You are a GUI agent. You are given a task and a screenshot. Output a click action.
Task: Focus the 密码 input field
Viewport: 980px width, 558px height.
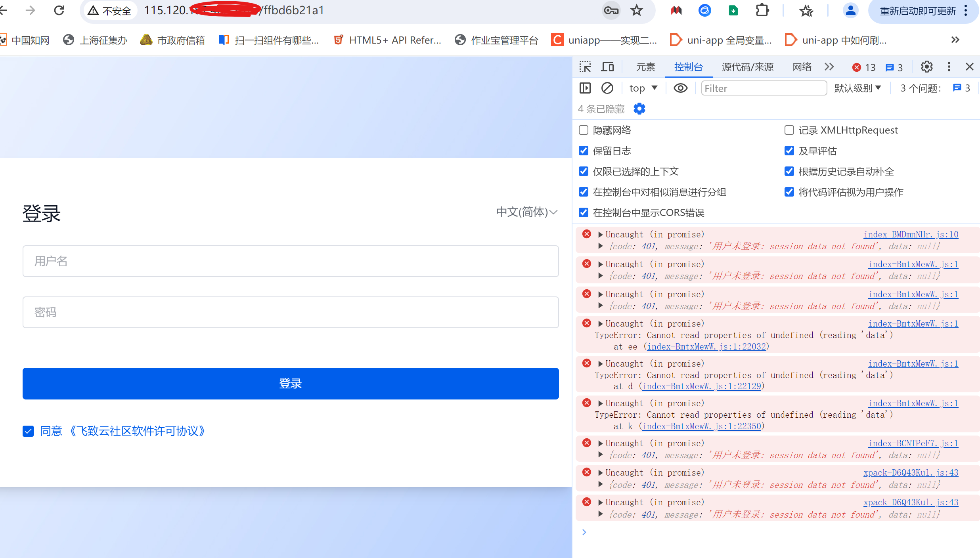[x=291, y=312]
